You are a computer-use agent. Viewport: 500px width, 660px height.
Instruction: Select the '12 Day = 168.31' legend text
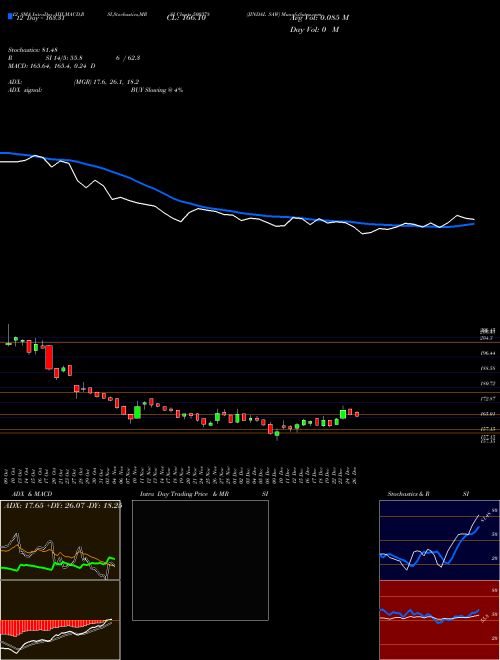click(x=39, y=18)
